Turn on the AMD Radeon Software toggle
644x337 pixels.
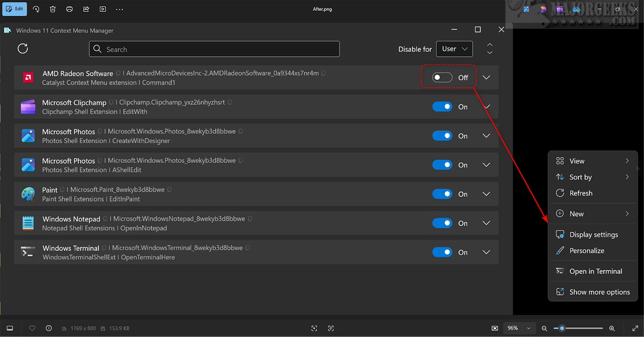pyautogui.click(x=442, y=78)
